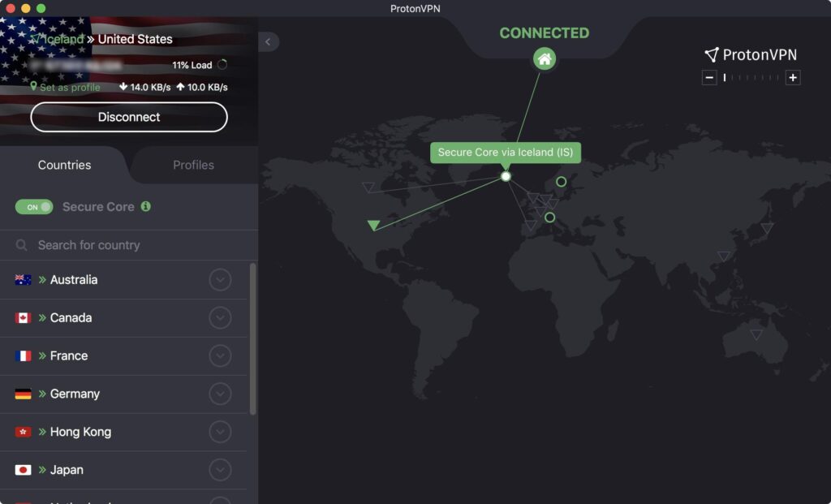Turn off the Secure Core switch
The height and width of the screenshot is (504, 831).
coord(34,207)
